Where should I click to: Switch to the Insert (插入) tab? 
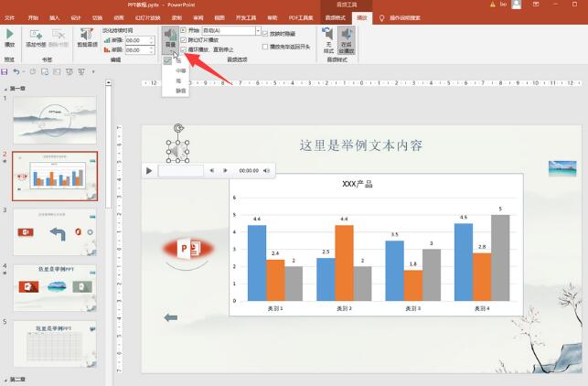click(54, 18)
